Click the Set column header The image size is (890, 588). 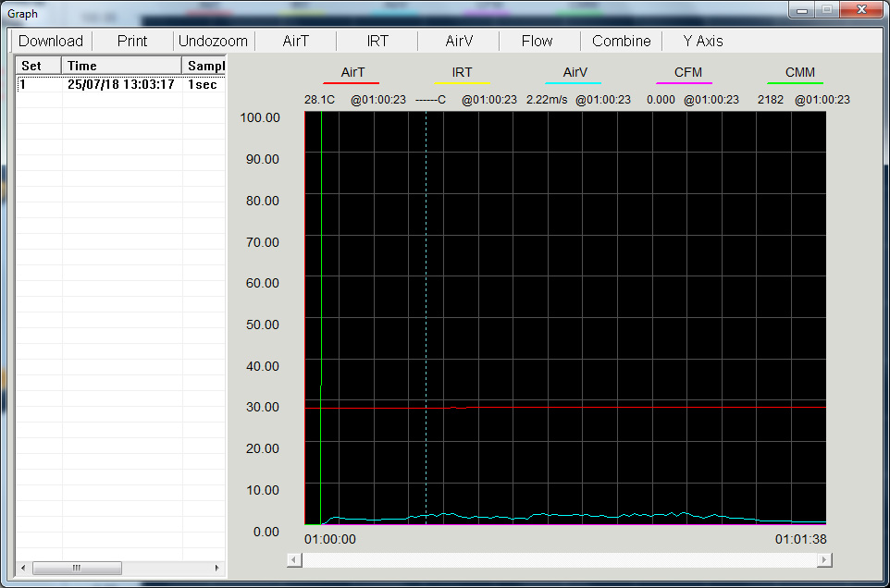[39, 66]
